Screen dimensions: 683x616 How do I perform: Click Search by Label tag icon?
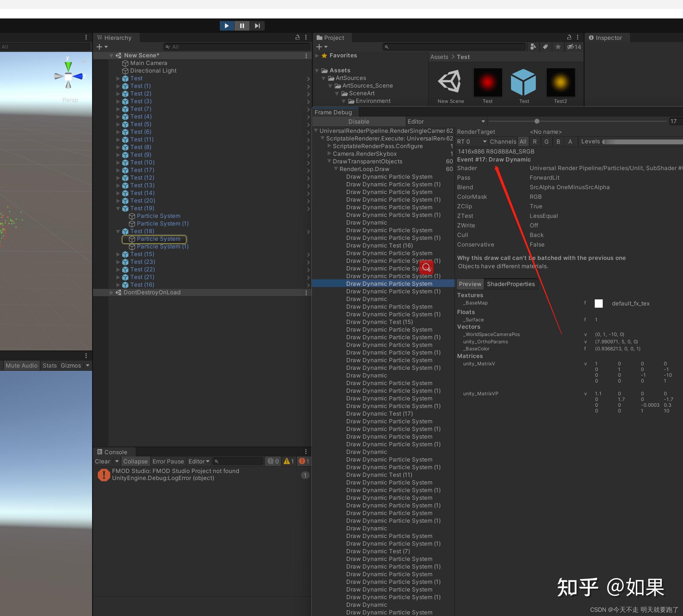coord(545,47)
